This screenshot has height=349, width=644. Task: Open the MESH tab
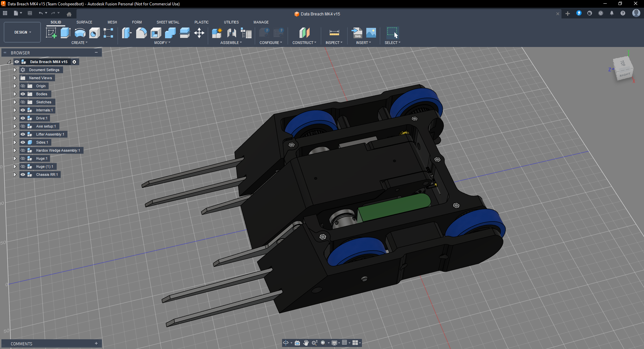tap(112, 22)
